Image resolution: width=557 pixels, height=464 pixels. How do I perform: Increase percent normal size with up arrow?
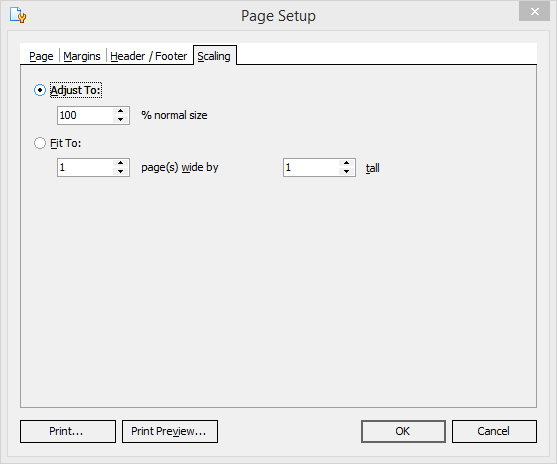click(121, 111)
